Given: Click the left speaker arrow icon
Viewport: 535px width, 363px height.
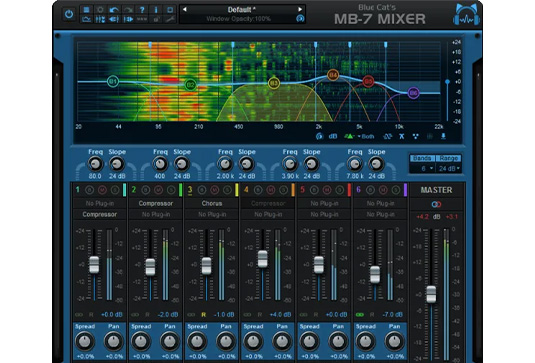Looking at the screenshot, I should pyautogui.click(x=114, y=19).
